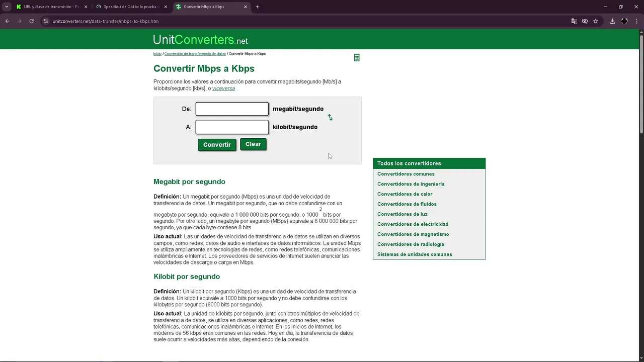This screenshot has width=644, height=362.
Task: Open Convertidores de fluidos
Action: 407,204
